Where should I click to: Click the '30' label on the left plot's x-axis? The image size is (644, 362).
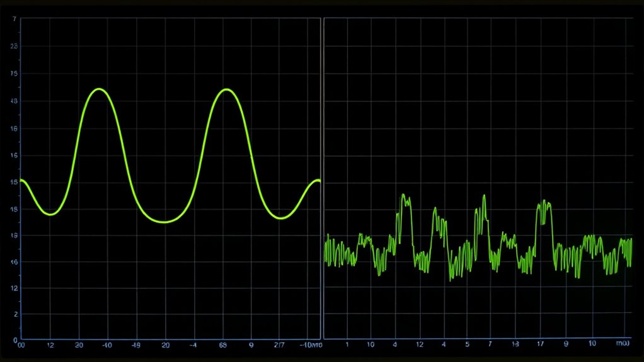[79, 345]
